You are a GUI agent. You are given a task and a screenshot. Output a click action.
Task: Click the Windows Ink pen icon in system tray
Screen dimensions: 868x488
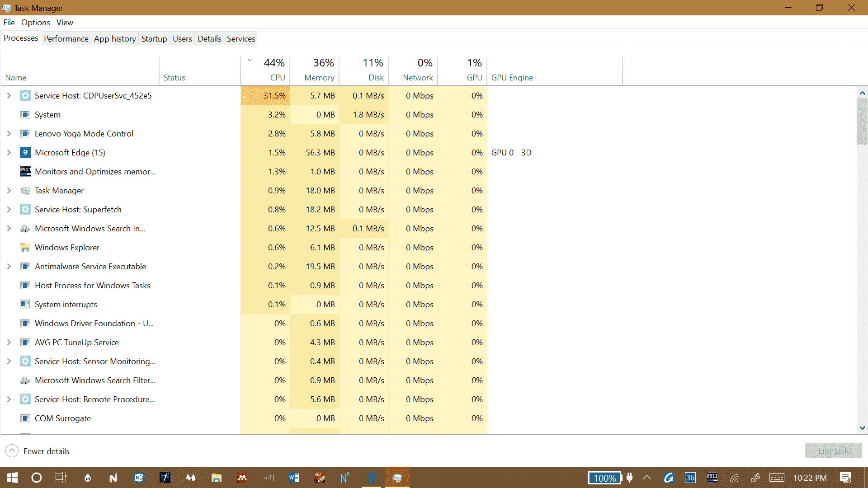tap(755, 478)
